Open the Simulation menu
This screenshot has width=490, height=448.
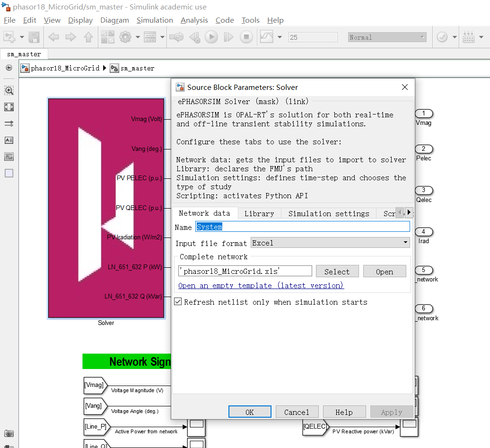(x=155, y=20)
